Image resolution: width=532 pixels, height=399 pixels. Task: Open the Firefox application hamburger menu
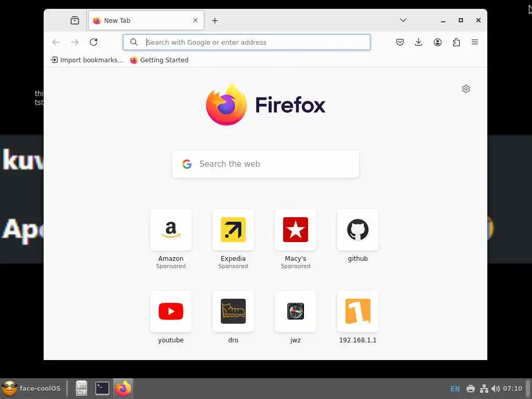(x=475, y=42)
